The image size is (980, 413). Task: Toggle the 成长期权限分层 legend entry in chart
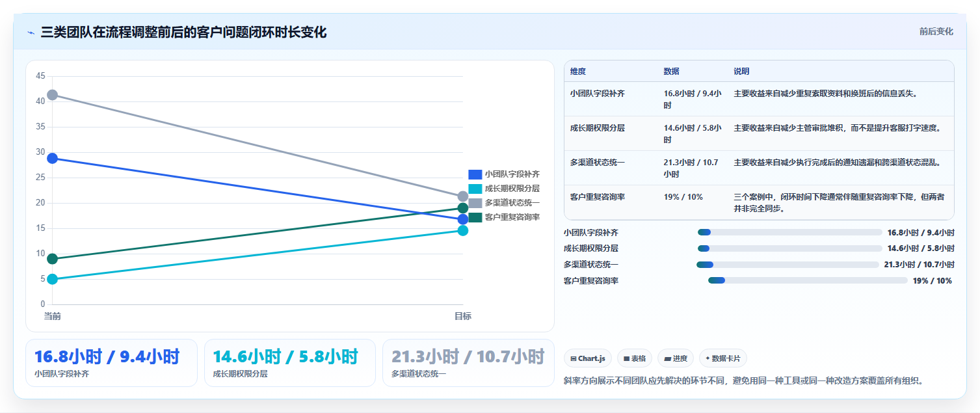[504, 189]
